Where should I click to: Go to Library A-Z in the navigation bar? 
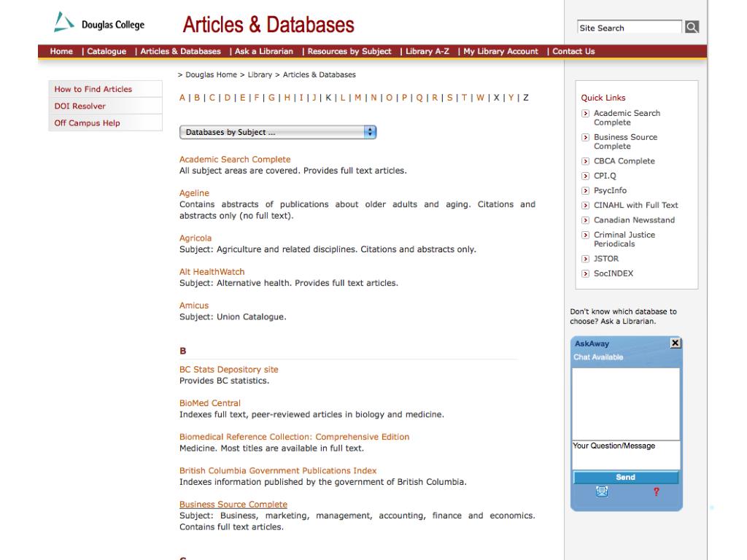(427, 51)
